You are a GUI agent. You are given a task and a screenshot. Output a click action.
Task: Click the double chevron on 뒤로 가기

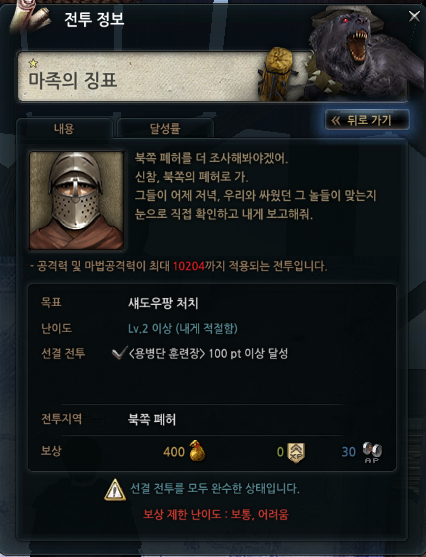point(336,121)
